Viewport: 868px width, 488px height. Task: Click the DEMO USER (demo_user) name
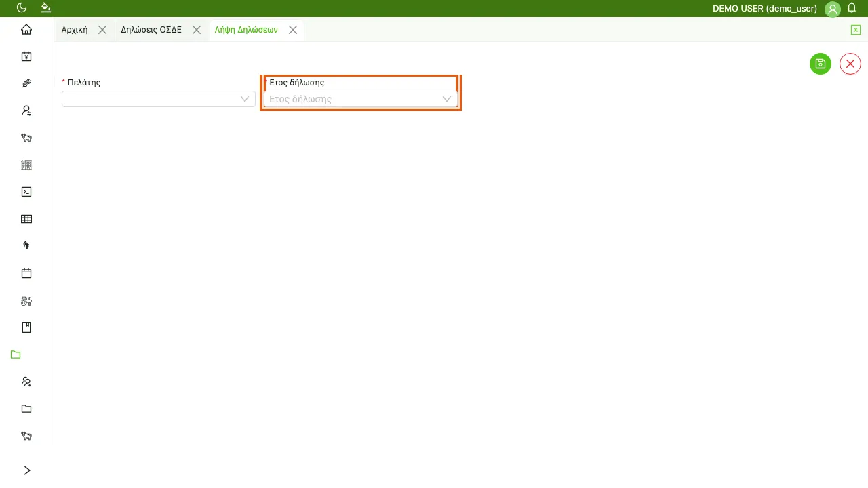pos(765,9)
